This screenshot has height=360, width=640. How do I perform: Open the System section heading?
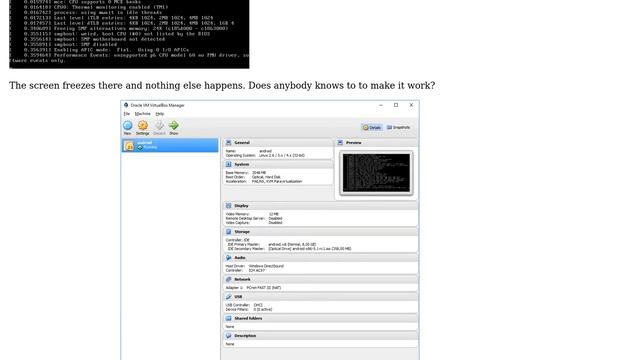242,164
